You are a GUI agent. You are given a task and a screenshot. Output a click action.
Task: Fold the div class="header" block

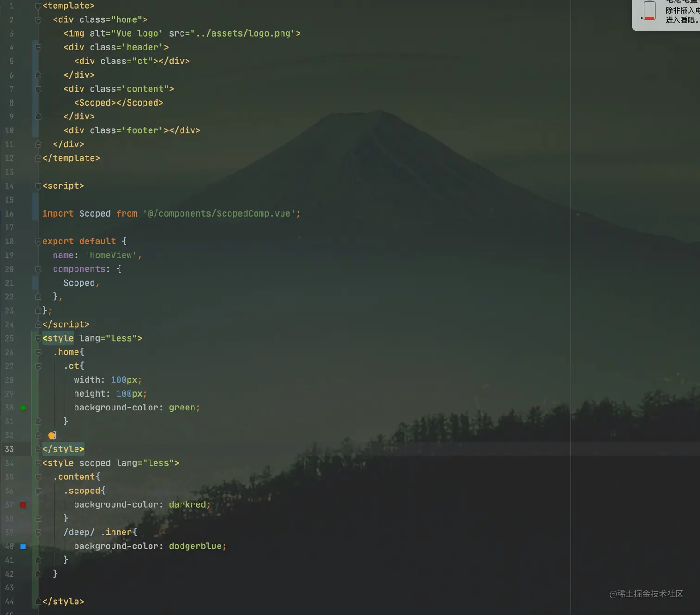click(38, 48)
